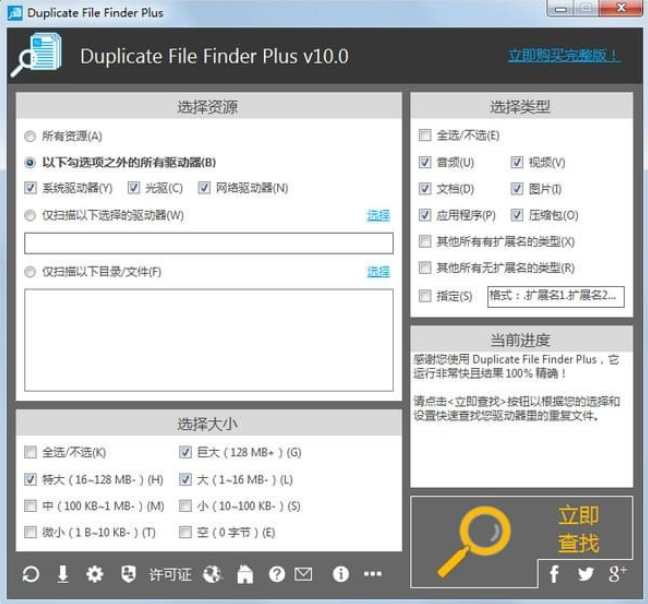The image size is (648, 604).
Task: Uncheck 压缩包(O) checkbox
Action: 517,215
